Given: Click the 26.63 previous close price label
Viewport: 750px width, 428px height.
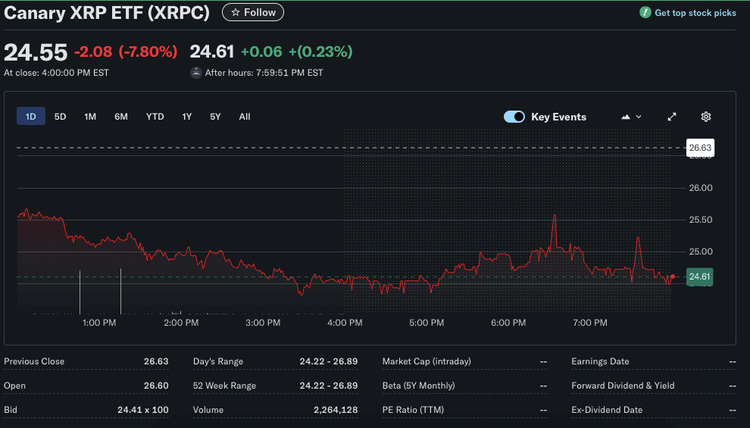Looking at the screenshot, I should [x=700, y=148].
